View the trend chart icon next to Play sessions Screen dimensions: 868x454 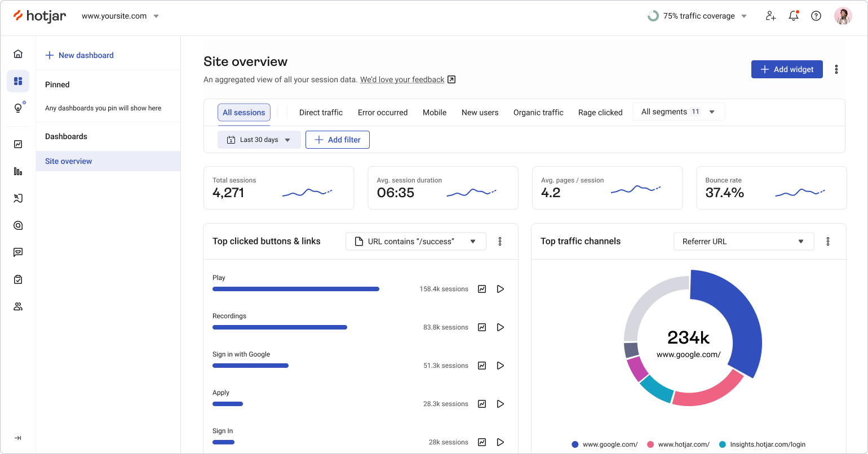click(482, 288)
